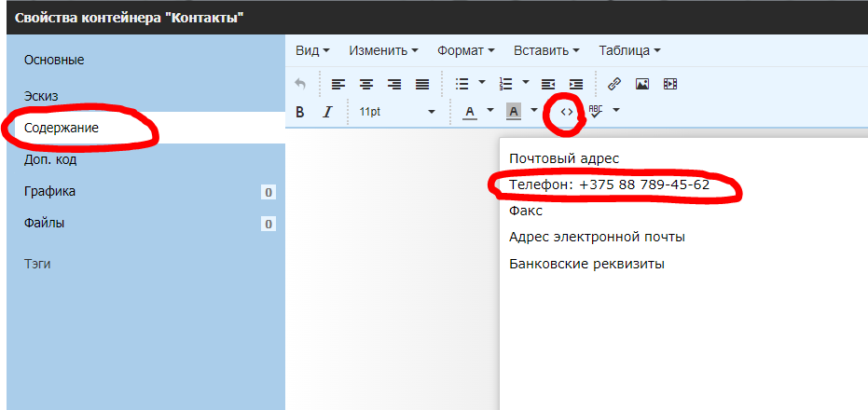The height and width of the screenshot is (410, 868).
Task: Open the Таблица menu
Action: click(x=629, y=50)
